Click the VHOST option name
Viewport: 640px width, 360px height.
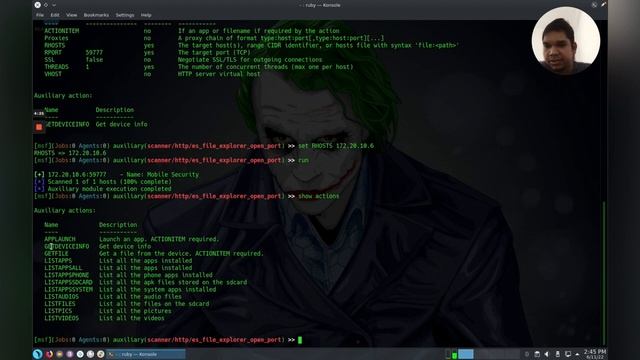53,74
